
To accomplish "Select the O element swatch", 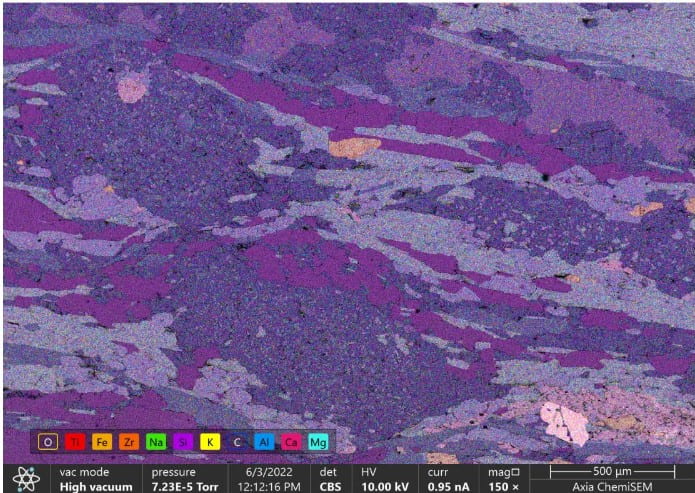I will coord(48,441).
